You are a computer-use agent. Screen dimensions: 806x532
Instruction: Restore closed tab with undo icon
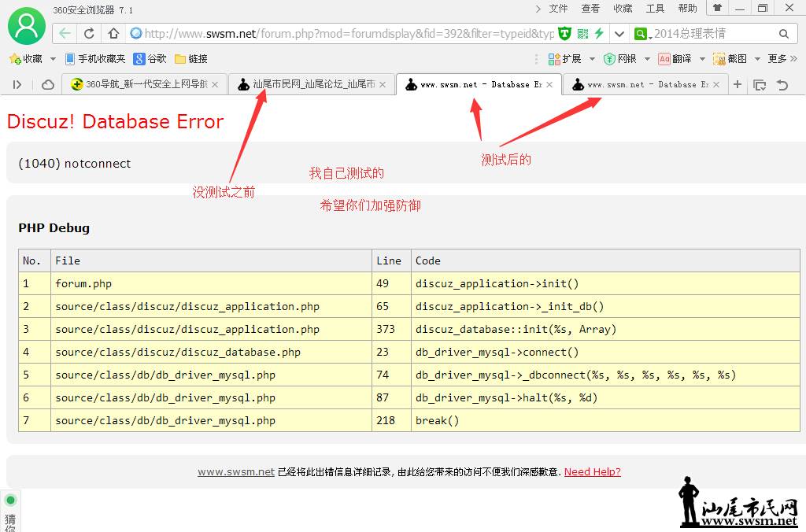(x=782, y=85)
